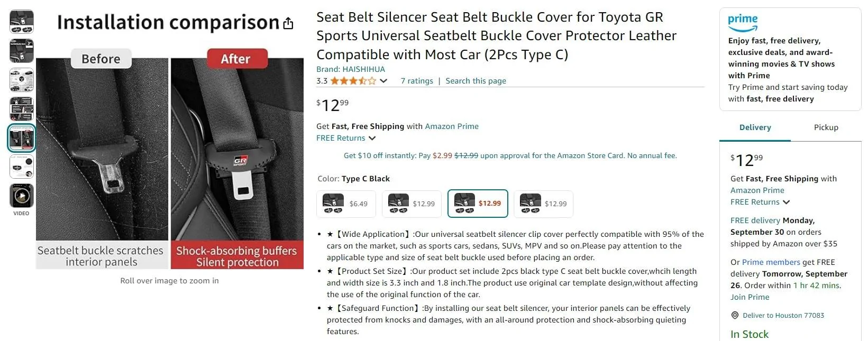Open the 7 ratings link
The height and width of the screenshot is (341, 868).
417,81
